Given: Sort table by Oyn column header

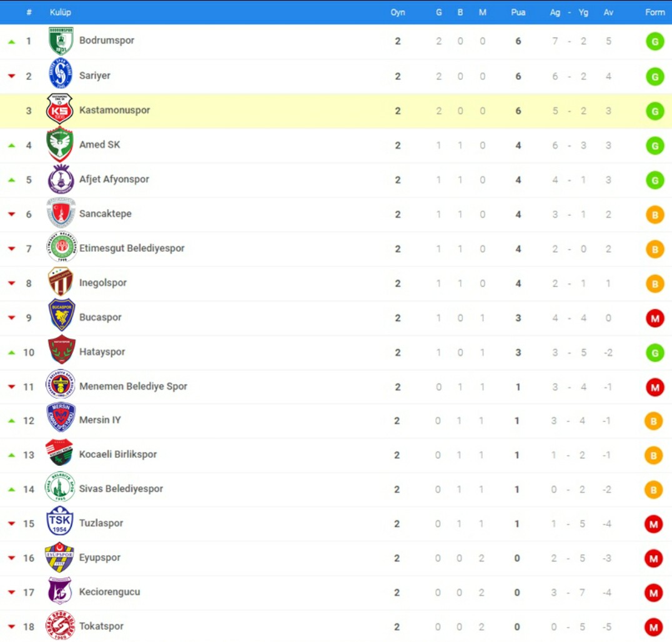Looking at the screenshot, I should [x=398, y=12].
